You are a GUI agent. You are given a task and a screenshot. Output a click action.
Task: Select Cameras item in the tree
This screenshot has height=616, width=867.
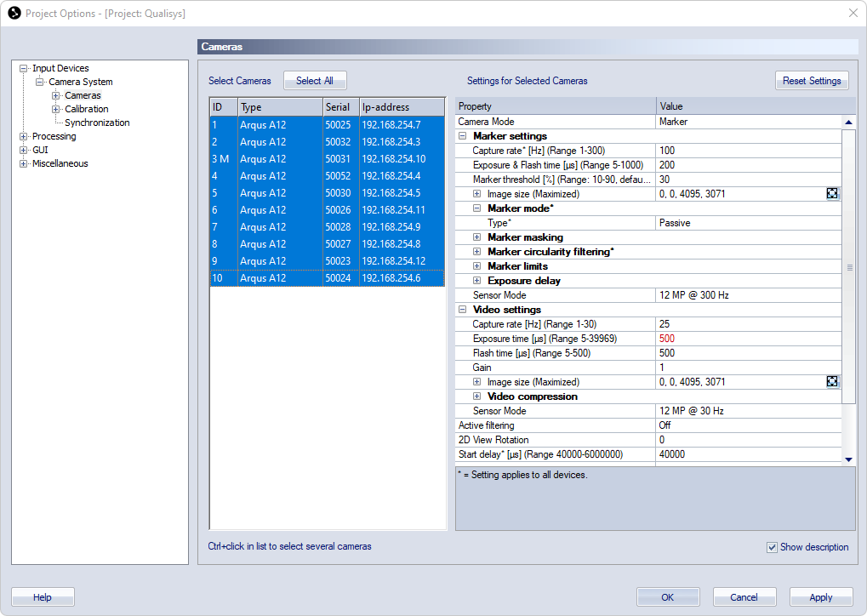coord(83,95)
